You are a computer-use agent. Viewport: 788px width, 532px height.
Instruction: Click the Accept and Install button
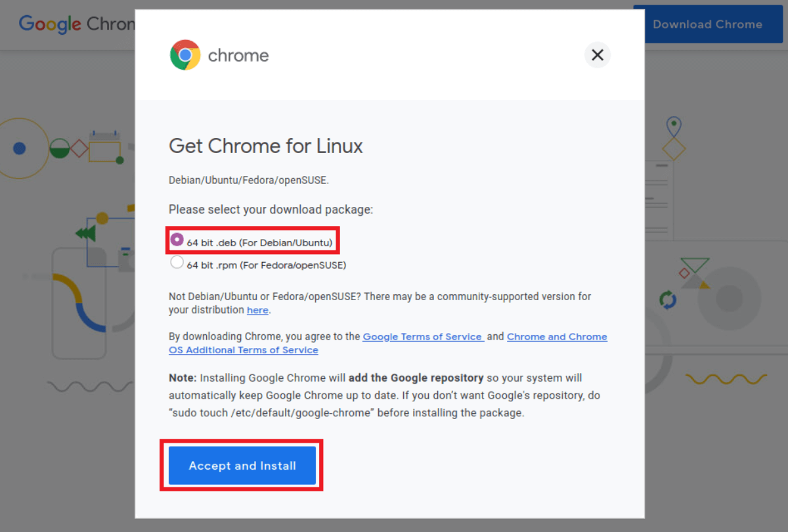242,466
